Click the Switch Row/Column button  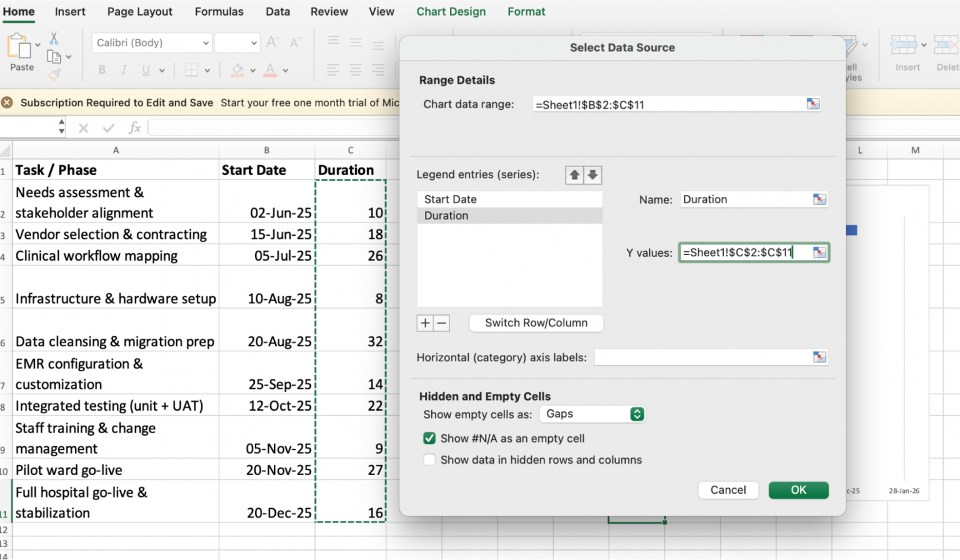(x=536, y=322)
